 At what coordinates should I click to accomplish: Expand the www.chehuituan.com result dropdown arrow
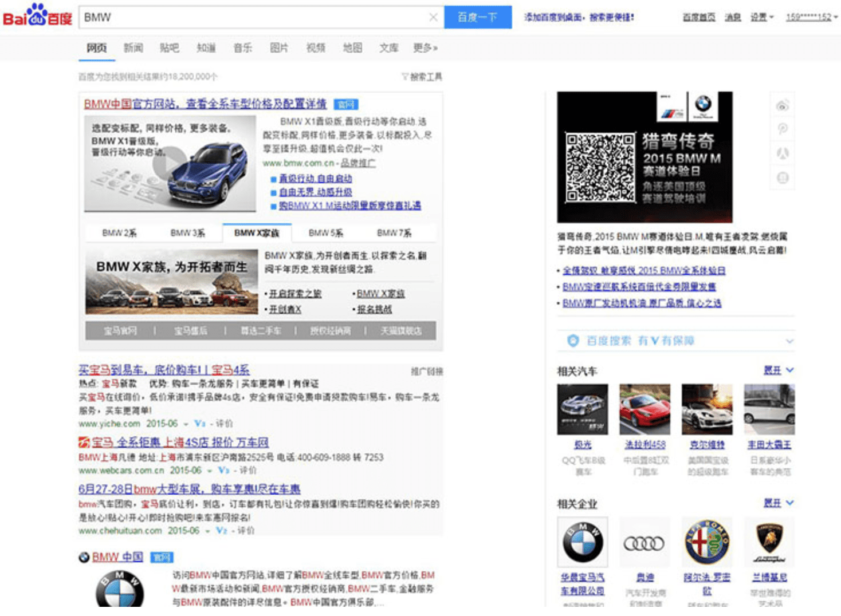pyautogui.click(x=207, y=531)
